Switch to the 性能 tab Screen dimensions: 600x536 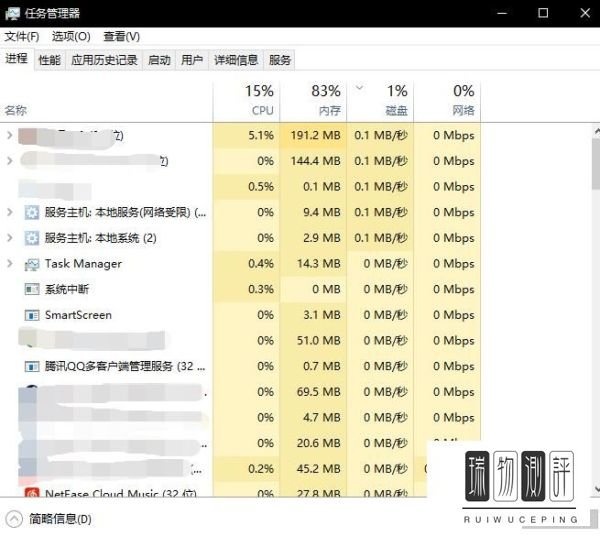tap(50, 60)
